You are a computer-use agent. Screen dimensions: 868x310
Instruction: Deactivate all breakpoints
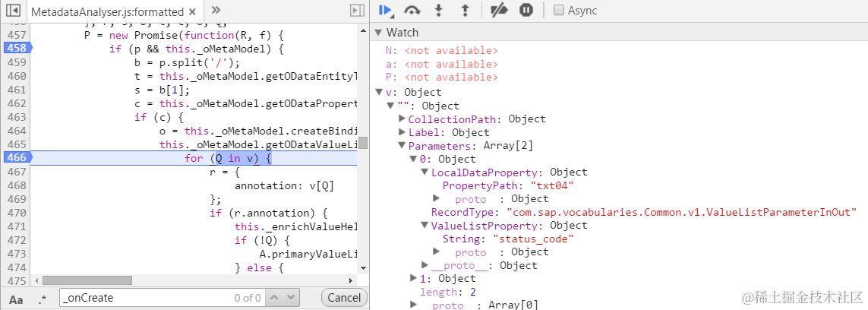point(500,10)
